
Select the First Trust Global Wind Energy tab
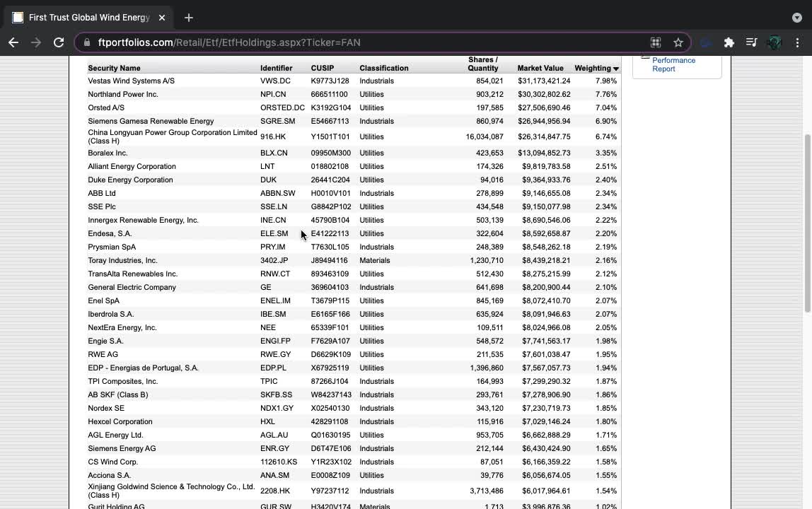click(x=89, y=18)
